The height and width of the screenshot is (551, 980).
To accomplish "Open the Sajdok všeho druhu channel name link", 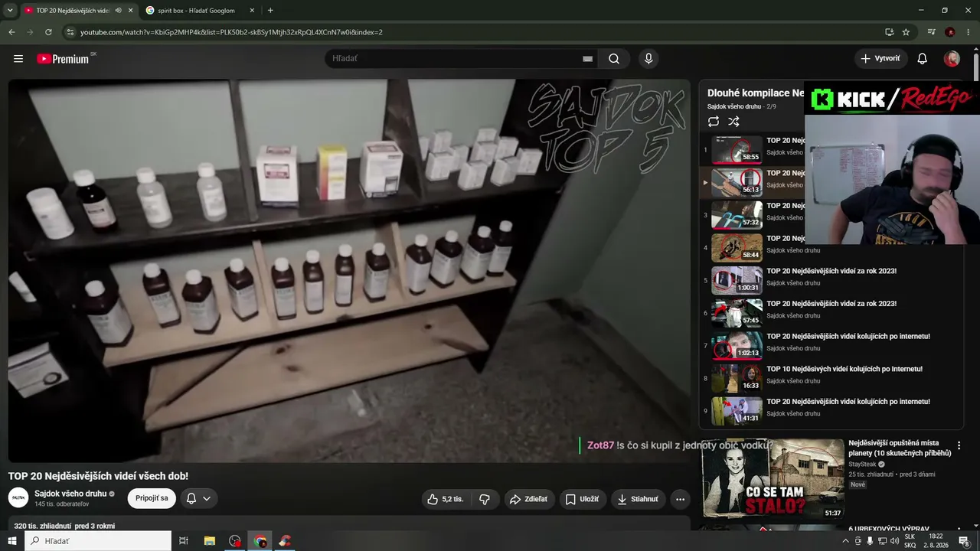I will [x=70, y=494].
